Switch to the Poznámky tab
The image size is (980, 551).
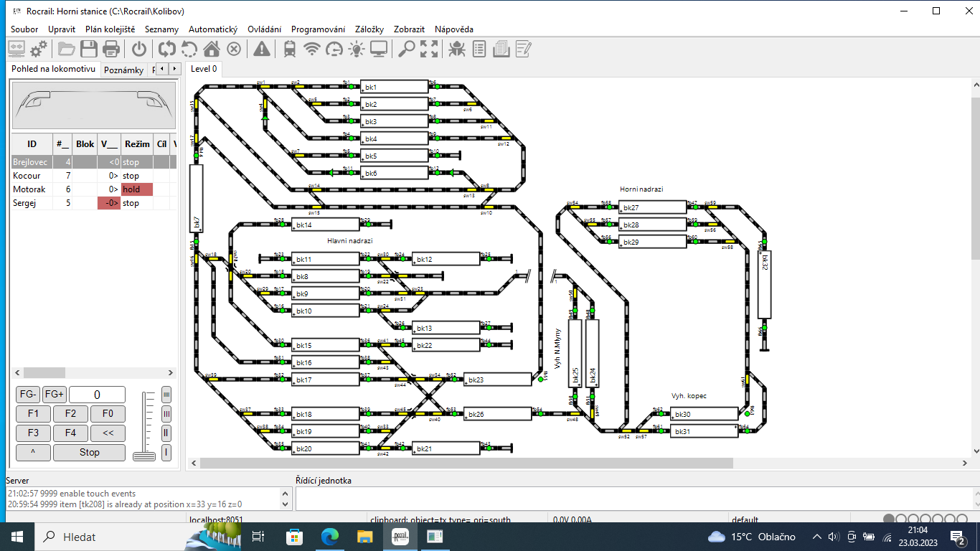tap(123, 70)
